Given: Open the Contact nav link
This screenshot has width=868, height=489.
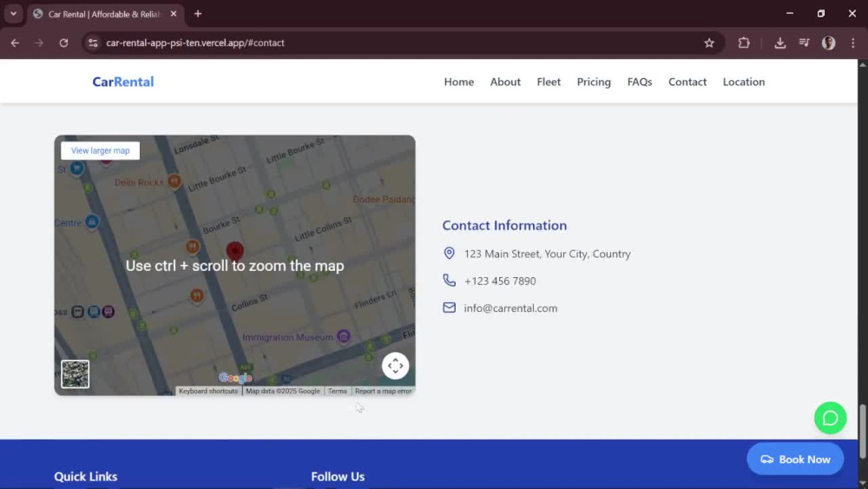Looking at the screenshot, I should 687,82.
